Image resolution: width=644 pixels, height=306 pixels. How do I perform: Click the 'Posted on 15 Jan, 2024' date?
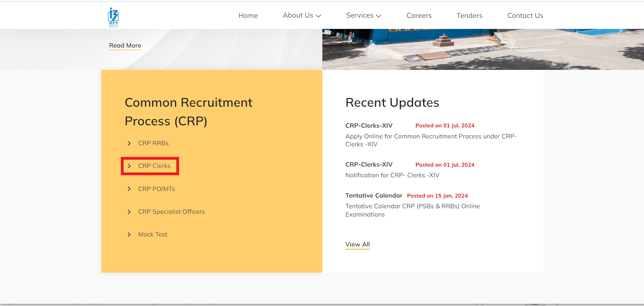tap(437, 196)
